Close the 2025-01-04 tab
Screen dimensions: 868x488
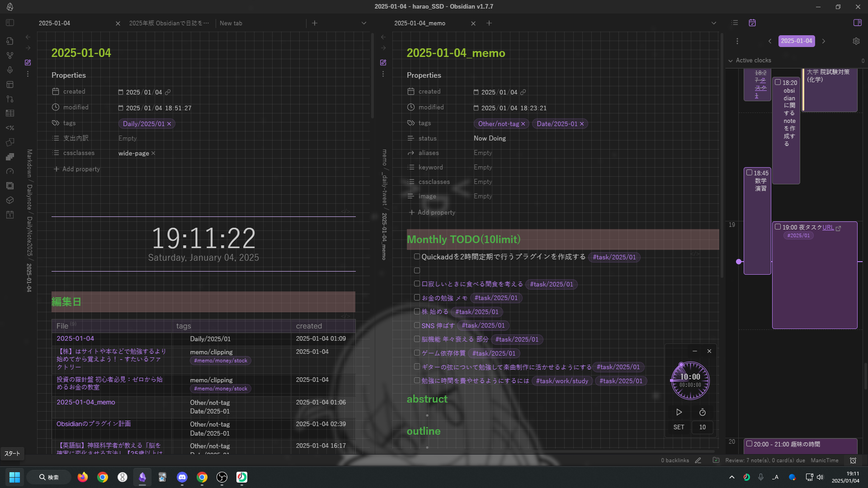[x=118, y=23]
